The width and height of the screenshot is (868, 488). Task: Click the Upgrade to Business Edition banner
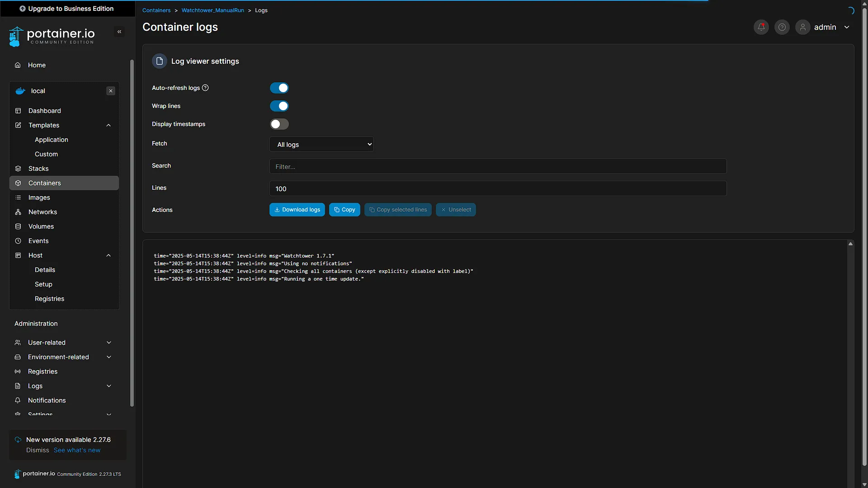tap(67, 9)
